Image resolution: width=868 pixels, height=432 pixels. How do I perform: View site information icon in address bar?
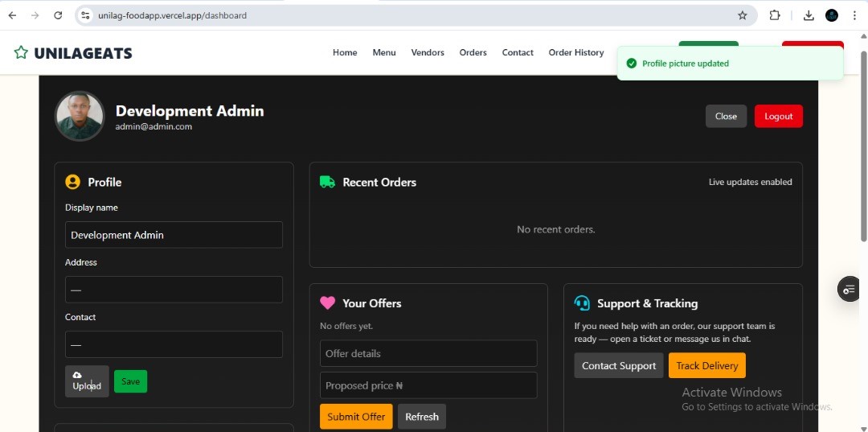pyautogui.click(x=86, y=15)
